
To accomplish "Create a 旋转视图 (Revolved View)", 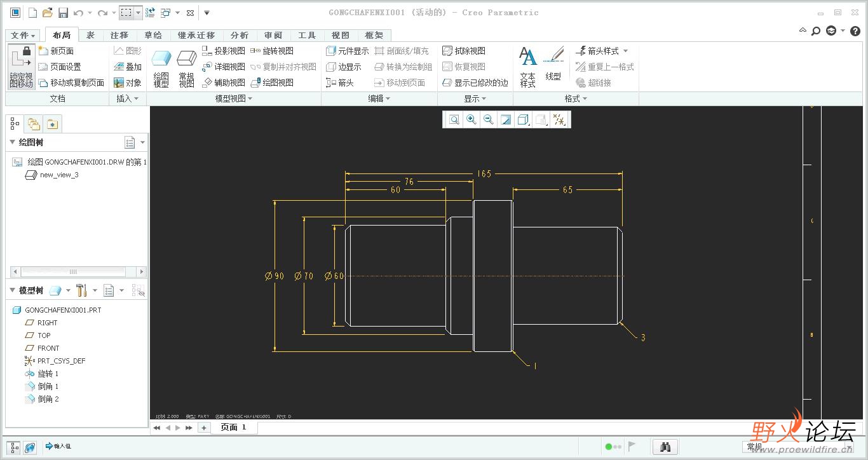I will click(x=272, y=51).
